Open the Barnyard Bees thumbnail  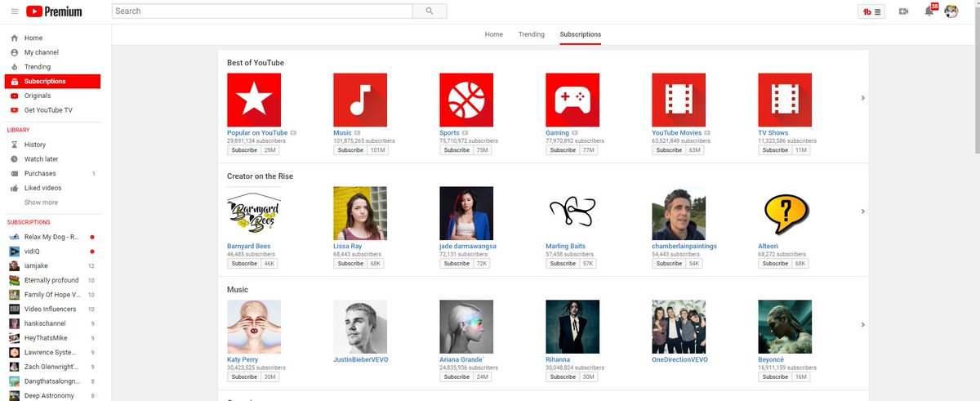pyautogui.click(x=254, y=213)
